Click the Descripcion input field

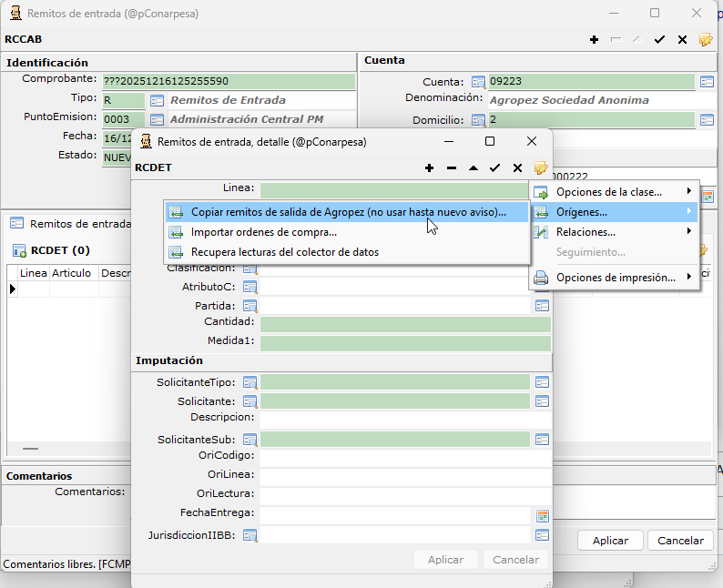click(x=405, y=420)
